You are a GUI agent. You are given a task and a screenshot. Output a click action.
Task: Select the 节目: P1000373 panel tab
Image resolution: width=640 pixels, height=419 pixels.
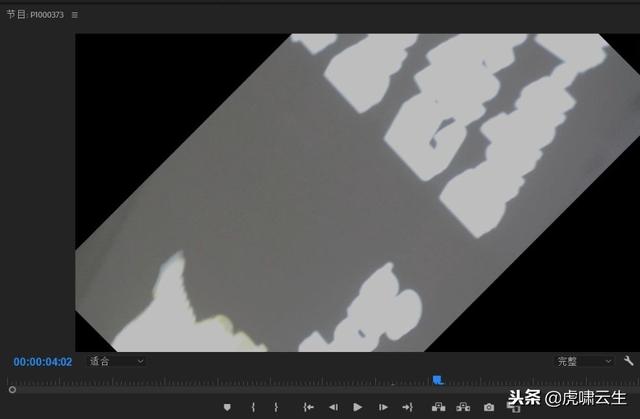[x=35, y=15]
